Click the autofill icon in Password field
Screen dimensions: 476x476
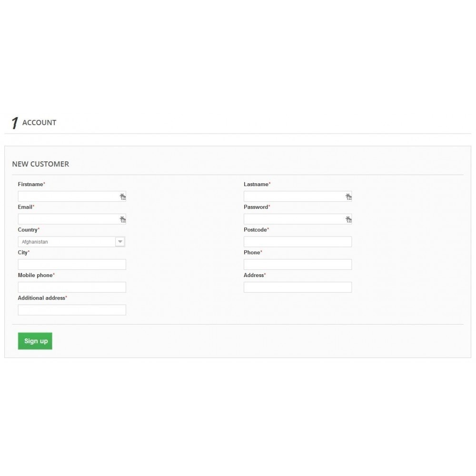tap(348, 219)
